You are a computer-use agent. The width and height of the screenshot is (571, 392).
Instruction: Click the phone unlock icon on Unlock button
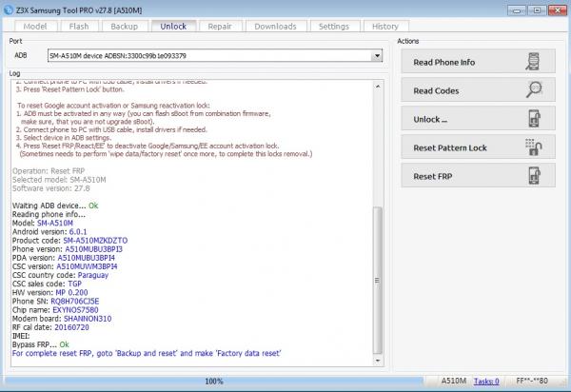534,118
